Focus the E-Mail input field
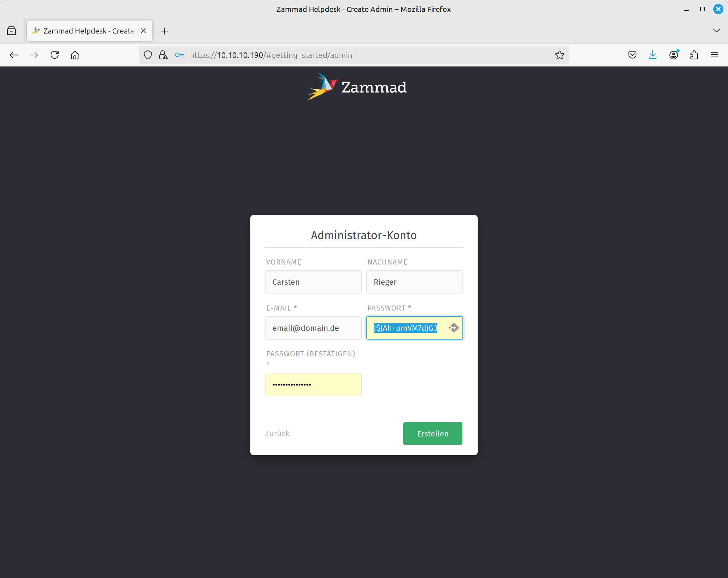The image size is (728, 578). (x=313, y=328)
